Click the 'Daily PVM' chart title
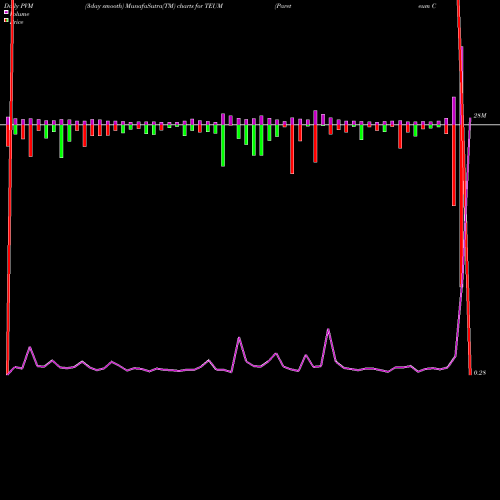 [x=19, y=6]
